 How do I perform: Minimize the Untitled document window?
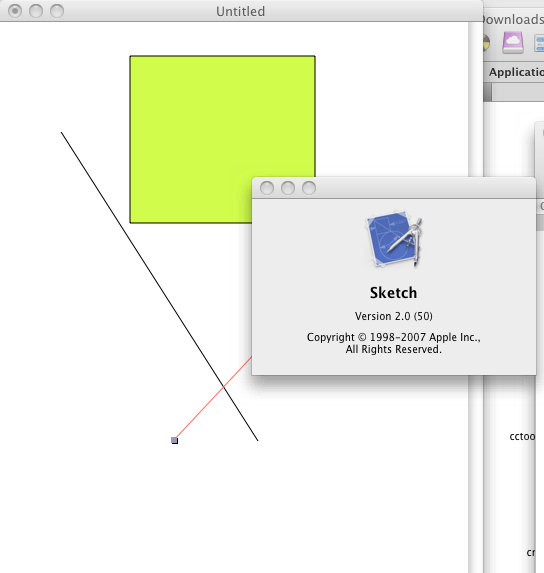pyautogui.click(x=36, y=11)
